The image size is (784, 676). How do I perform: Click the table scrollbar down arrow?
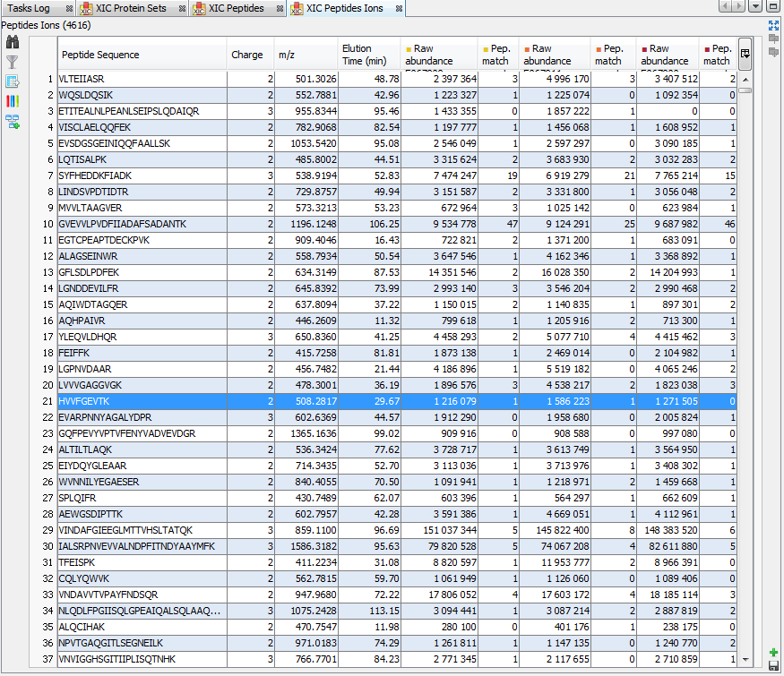pos(745,659)
